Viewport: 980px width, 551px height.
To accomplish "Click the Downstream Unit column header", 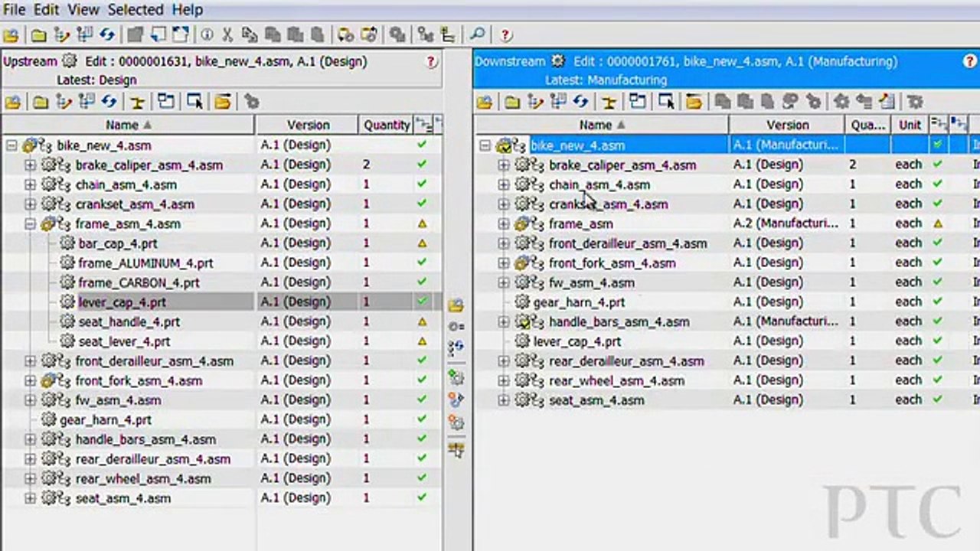I will (x=910, y=125).
